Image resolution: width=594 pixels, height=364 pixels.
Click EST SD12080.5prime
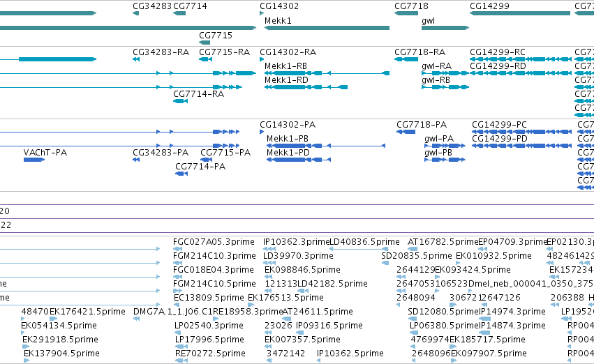coord(444,312)
